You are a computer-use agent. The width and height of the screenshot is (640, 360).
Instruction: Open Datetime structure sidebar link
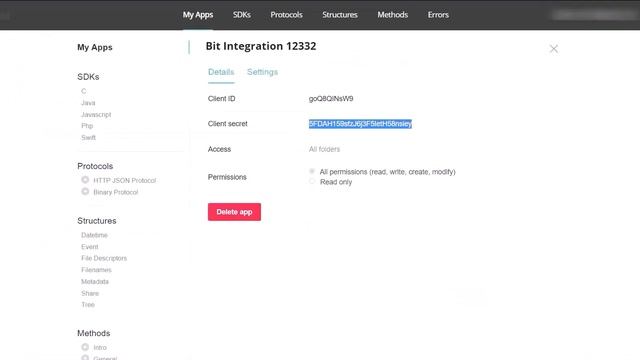[x=94, y=235]
